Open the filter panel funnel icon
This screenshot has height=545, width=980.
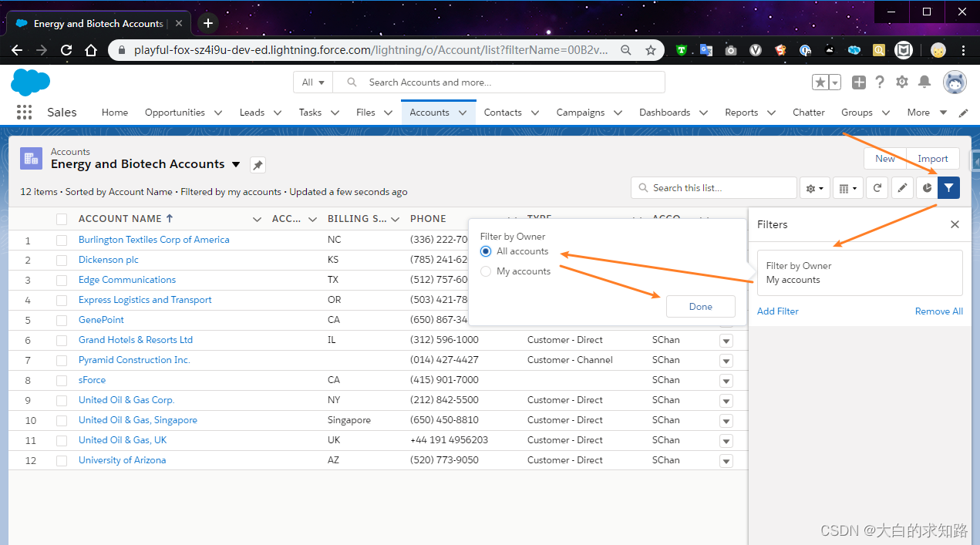pyautogui.click(x=948, y=187)
